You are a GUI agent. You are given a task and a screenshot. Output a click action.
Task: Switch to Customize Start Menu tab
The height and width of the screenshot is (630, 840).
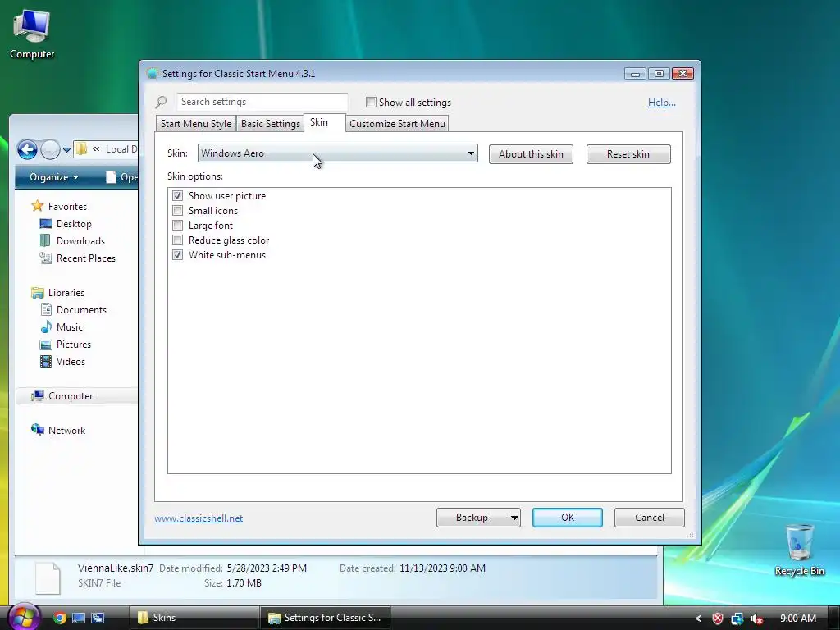pyautogui.click(x=397, y=124)
